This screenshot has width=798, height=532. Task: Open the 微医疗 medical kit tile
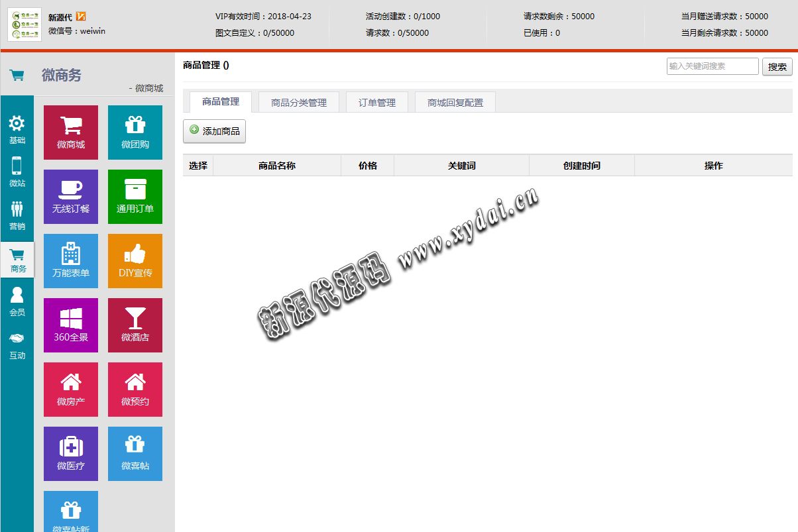click(71, 454)
